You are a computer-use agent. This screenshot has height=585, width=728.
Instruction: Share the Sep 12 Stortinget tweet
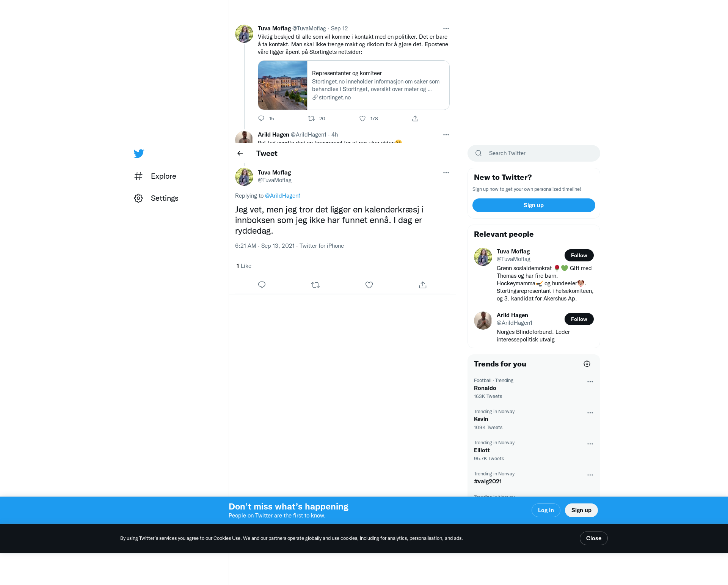click(415, 118)
